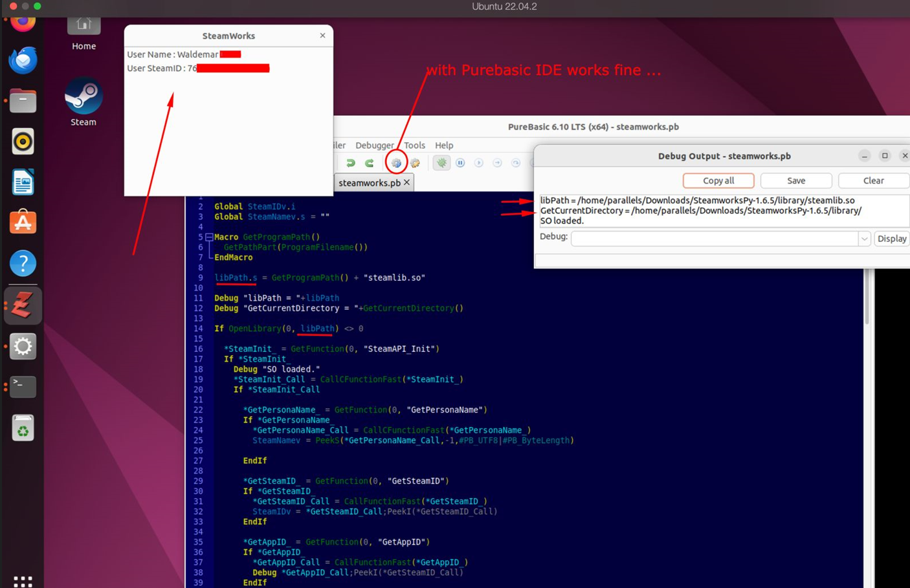
Task: Open the Steam desktop shortcut
Action: click(x=83, y=102)
